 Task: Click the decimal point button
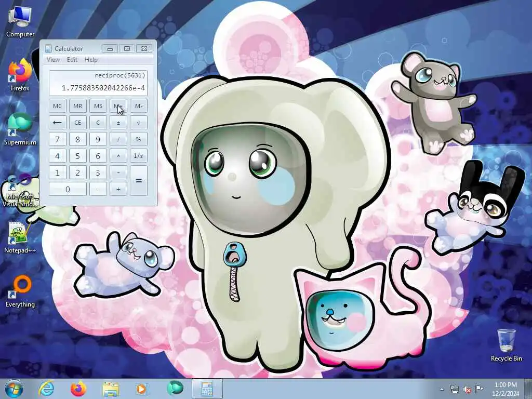point(98,189)
